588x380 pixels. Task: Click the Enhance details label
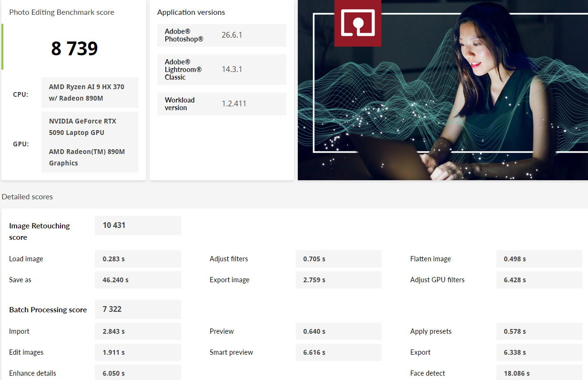click(32, 373)
